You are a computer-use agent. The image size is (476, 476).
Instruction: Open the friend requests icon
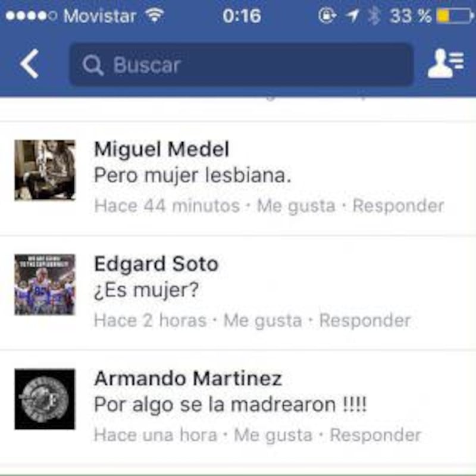(446, 64)
